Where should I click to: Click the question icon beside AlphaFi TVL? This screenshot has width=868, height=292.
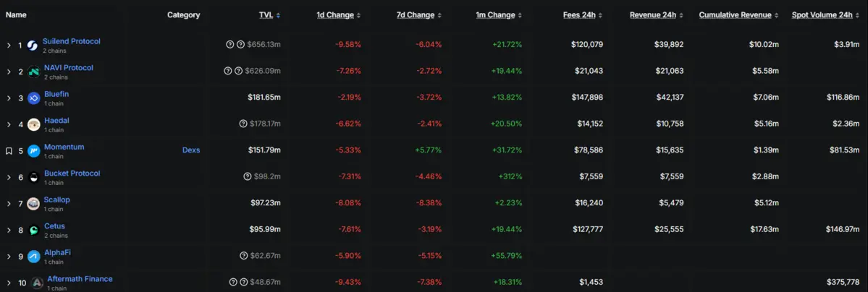pos(243,256)
